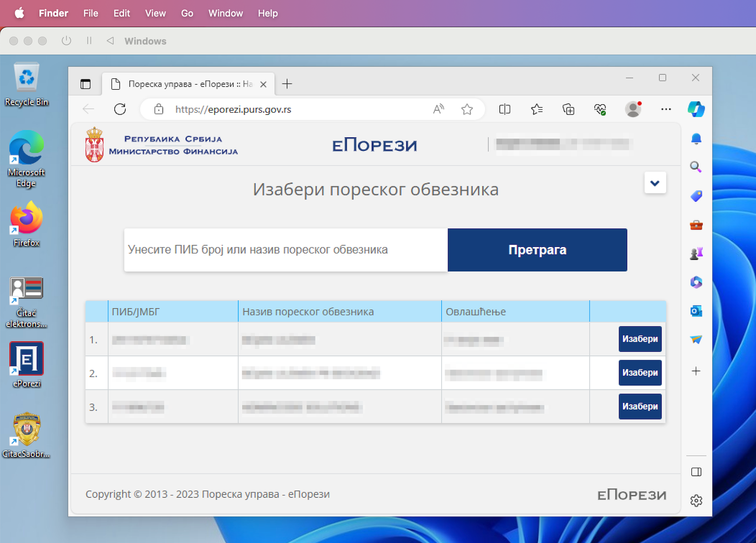Add a site to the Edge sidebar
This screenshot has height=543, width=756.
[696, 371]
